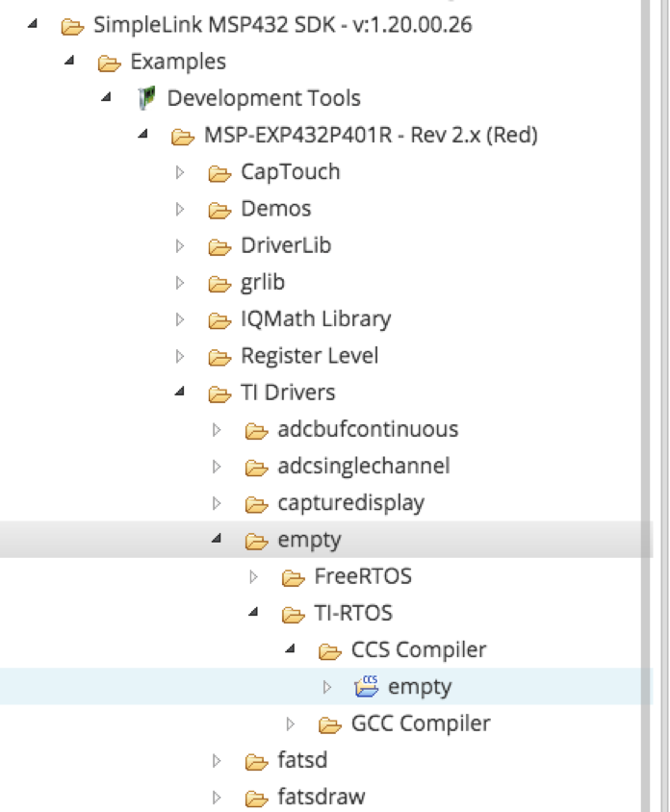Select the fatsdraw example

pos(318,797)
